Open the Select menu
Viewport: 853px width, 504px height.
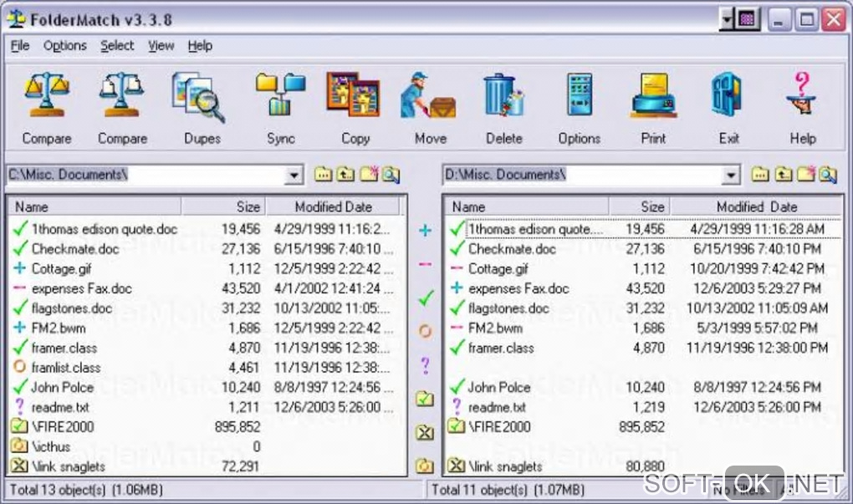click(117, 46)
